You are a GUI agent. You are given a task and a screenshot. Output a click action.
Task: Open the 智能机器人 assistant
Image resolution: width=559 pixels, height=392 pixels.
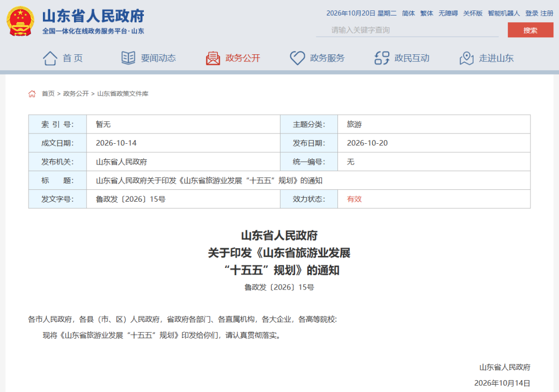(x=504, y=13)
